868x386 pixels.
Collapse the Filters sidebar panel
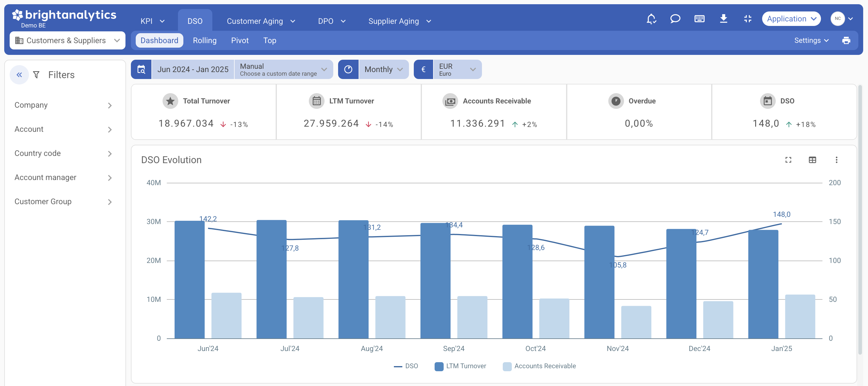(19, 75)
